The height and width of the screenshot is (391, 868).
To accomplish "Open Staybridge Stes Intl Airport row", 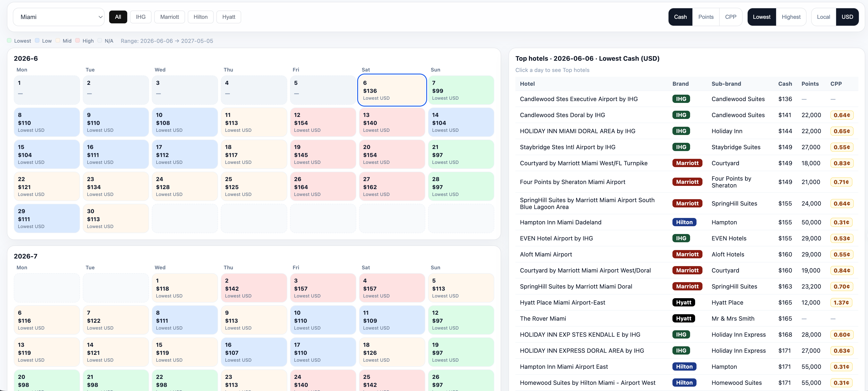I will pyautogui.click(x=687, y=147).
